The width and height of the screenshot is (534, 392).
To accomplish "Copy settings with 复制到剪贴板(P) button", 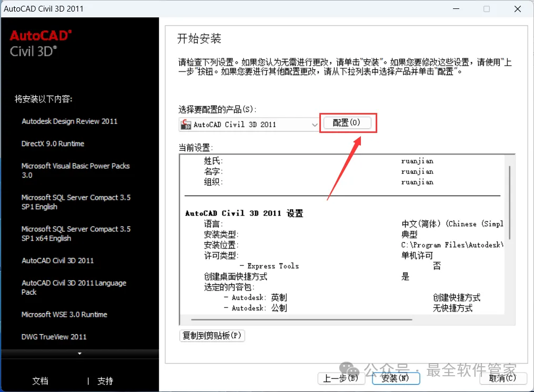I will click(x=212, y=336).
